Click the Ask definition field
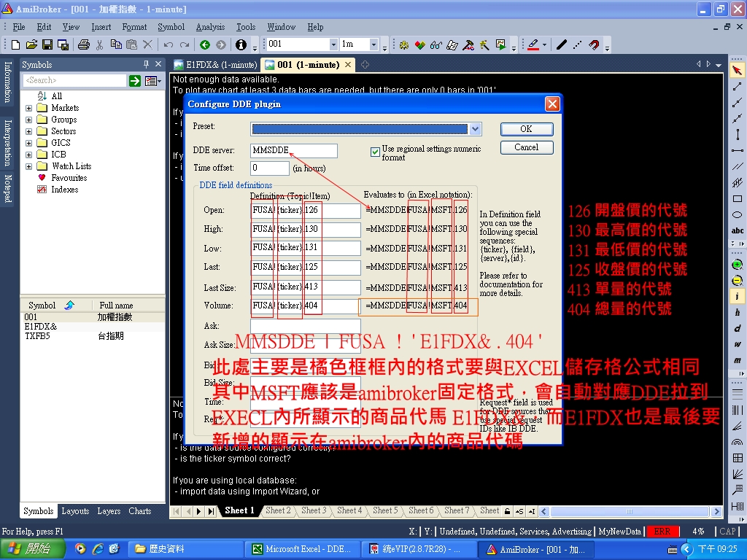The width and height of the screenshot is (747, 560). (x=306, y=326)
